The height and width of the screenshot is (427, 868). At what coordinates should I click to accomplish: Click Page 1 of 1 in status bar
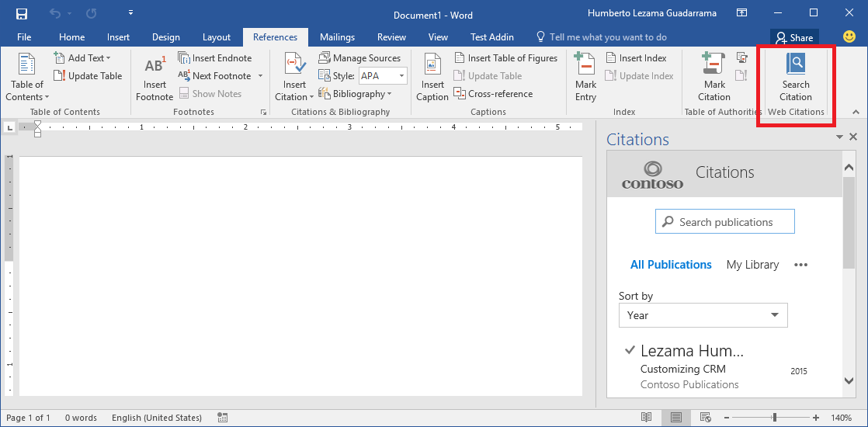(28, 418)
